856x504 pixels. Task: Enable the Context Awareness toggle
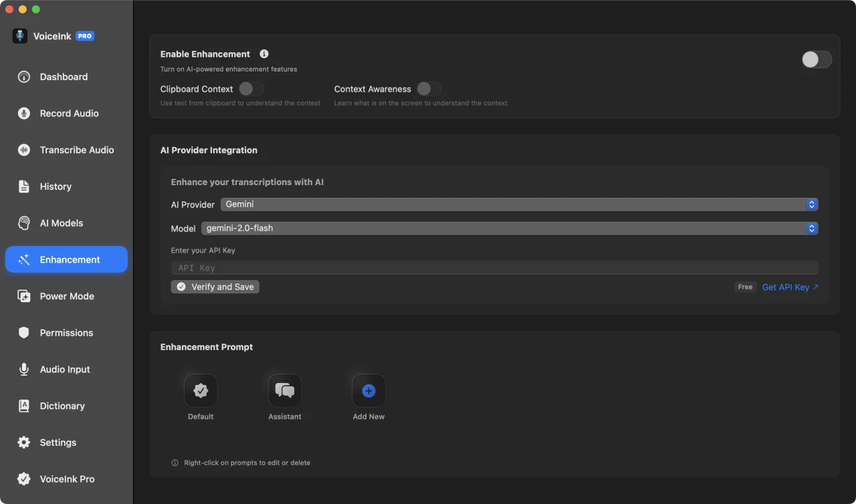coord(429,89)
